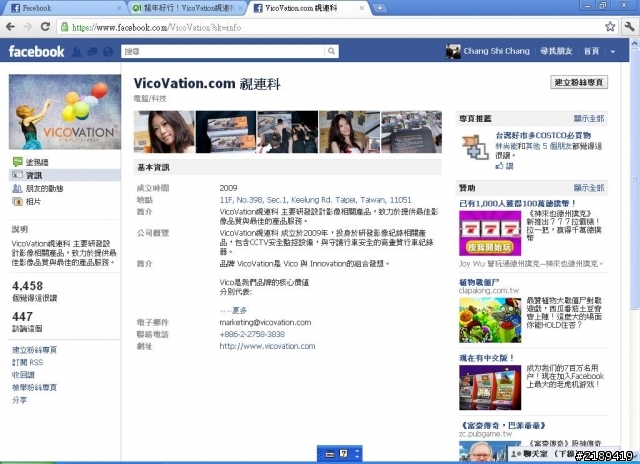Image resolution: width=640 pixels, height=464 pixels.
Task: Click the wall speech-bubble sidebar icon
Action: pyautogui.click(x=18, y=162)
